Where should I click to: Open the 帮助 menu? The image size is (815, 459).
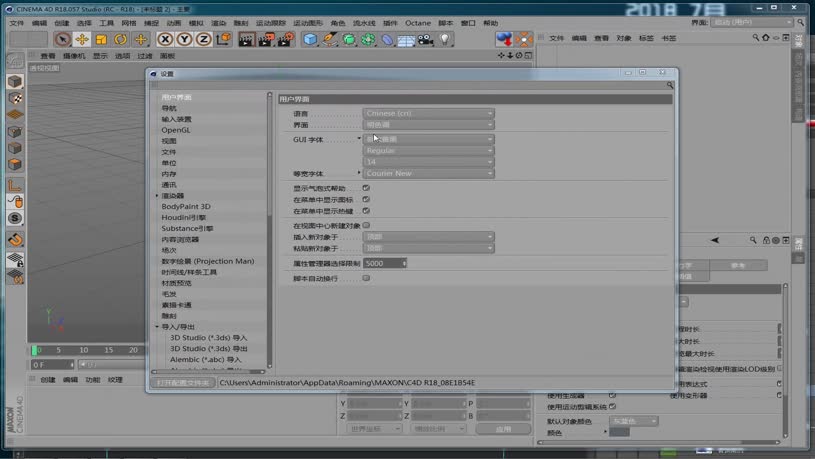490,23
